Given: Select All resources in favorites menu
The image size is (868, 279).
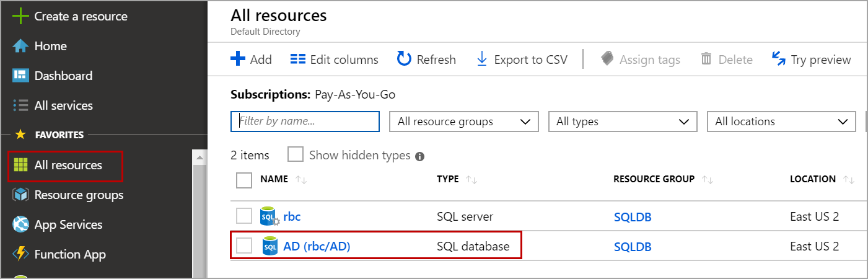Looking at the screenshot, I should [68, 166].
